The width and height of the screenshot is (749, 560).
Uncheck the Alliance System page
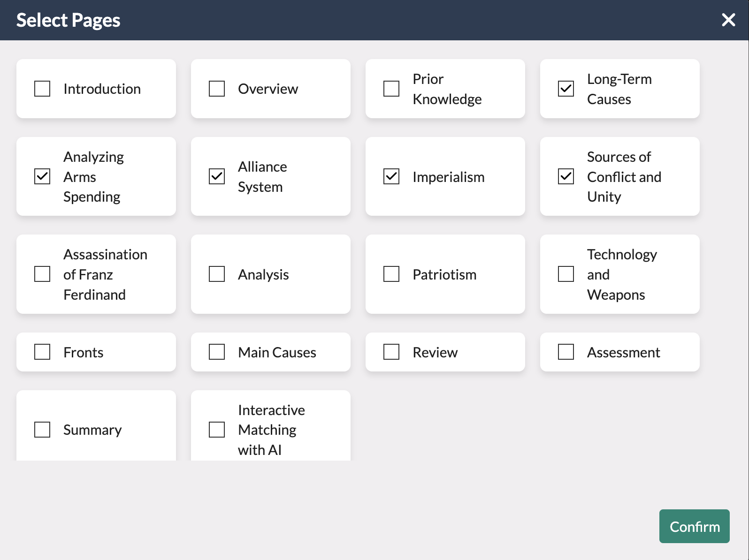tap(216, 177)
